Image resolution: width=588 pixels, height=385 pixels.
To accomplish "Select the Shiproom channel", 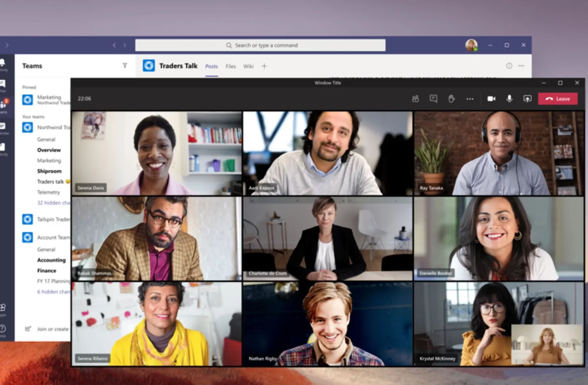I will pos(49,171).
